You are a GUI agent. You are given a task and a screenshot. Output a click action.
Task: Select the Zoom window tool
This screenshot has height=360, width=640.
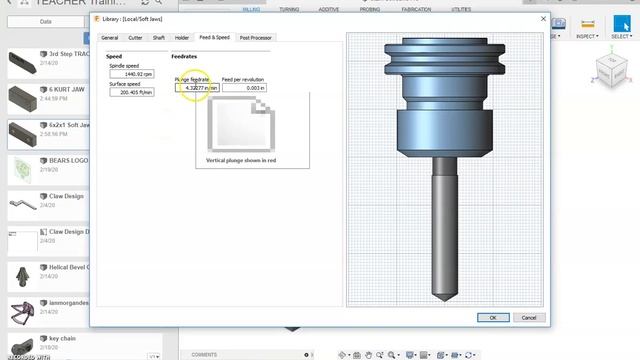pos(380,355)
